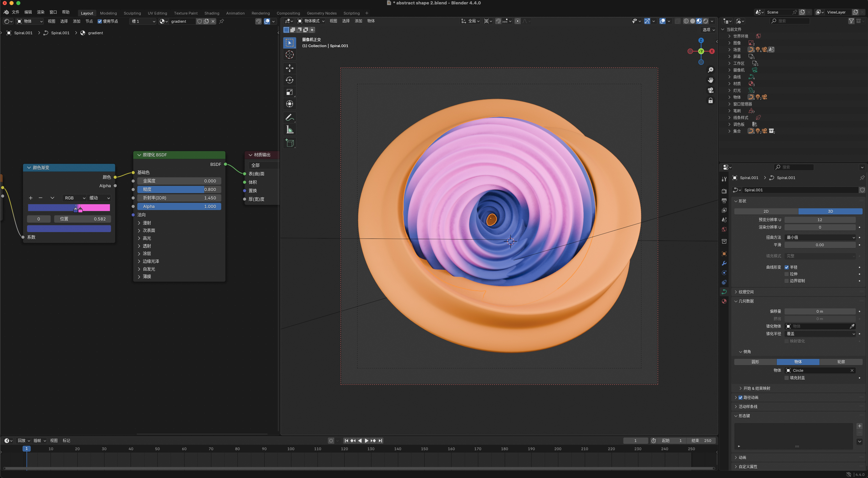Select the Measure ruler tool
This screenshot has height=478, width=868.
click(x=289, y=130)
